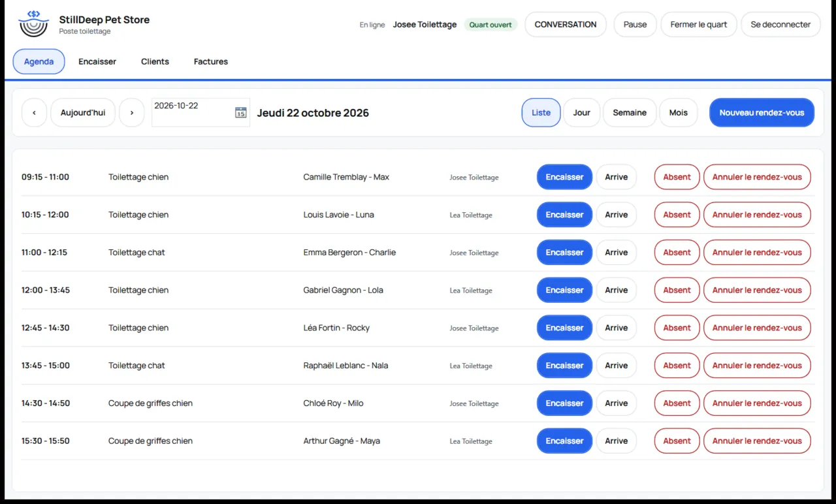Switch to the Agenda tab
Image resolution: width=836 pixels, height=504 pixels.
(39, 61)
